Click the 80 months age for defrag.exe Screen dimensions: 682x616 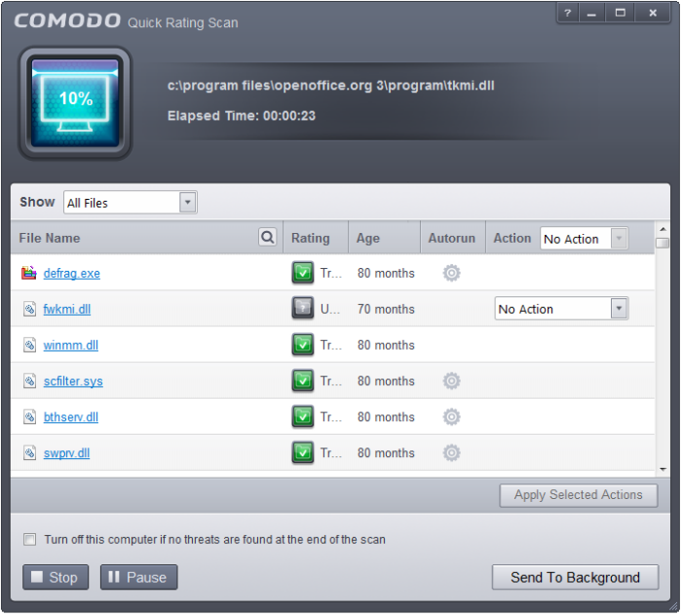(386, 273)
